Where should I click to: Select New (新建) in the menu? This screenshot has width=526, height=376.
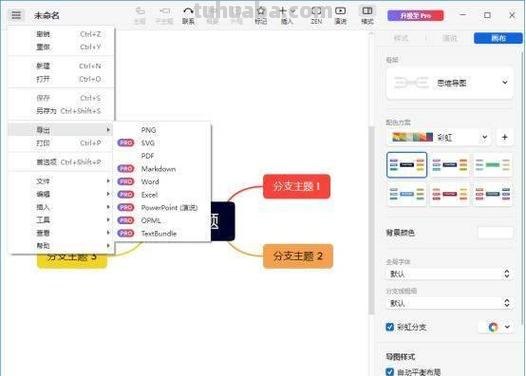pyautogui.click(x=61, y=66)
